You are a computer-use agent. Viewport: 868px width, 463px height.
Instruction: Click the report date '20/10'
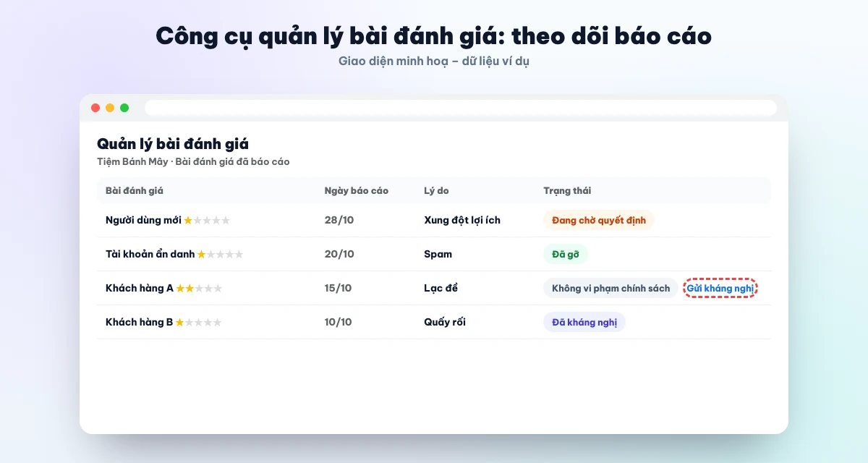(339, 254)
